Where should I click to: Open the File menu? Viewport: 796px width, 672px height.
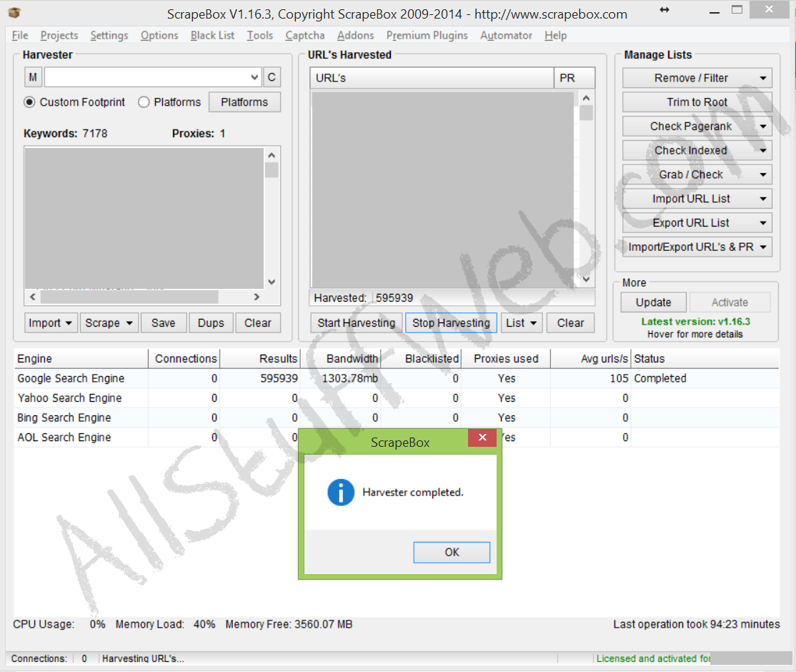pos(20,36)
